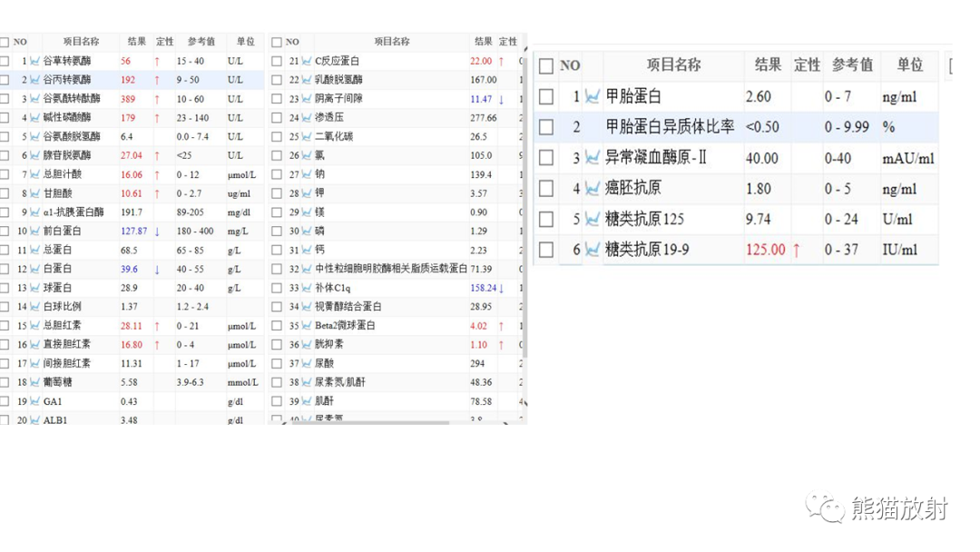Click trend icon of row 12 白蛋白
Screen dimensions: 980x552
pyautogui.click(x=35, y=269)
